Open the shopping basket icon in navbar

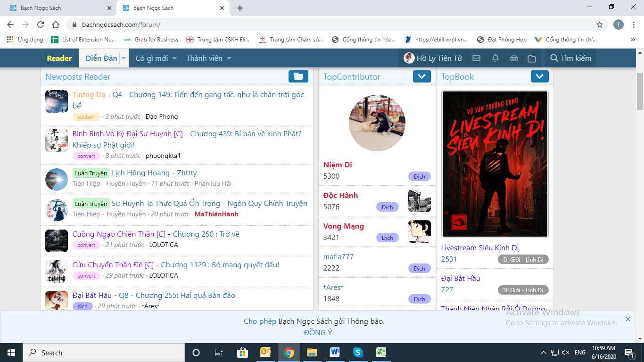point(513,58)
